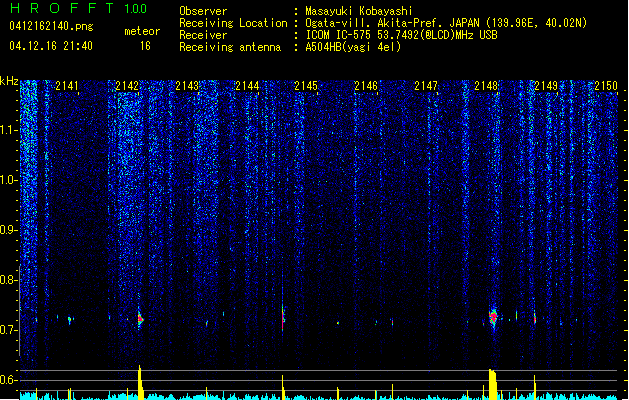The width and height of the screenshot is (629, 400).
Task: Click the 'Observer' field label
Action: click(203, 11)
